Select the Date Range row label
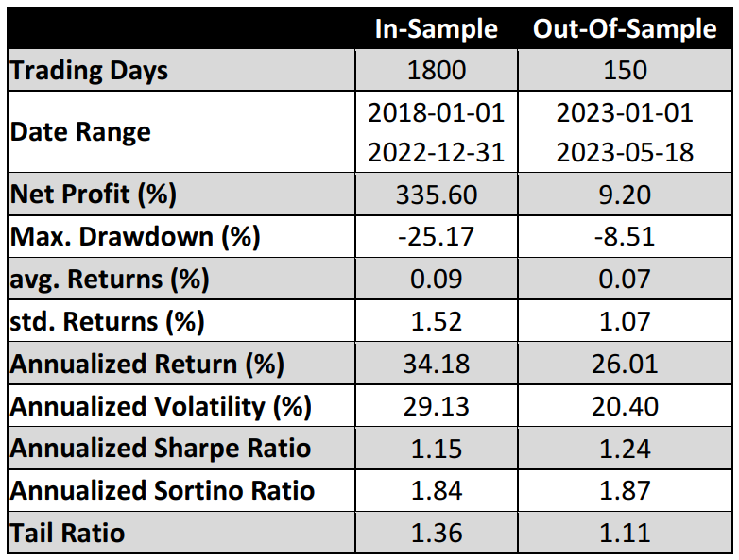Screen dimensions: 739x560 click(80, 131)
